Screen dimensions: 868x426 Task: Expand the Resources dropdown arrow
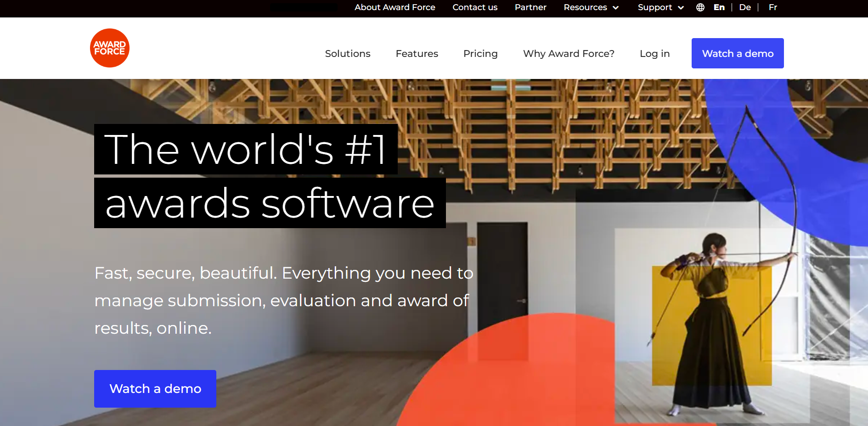616,8
